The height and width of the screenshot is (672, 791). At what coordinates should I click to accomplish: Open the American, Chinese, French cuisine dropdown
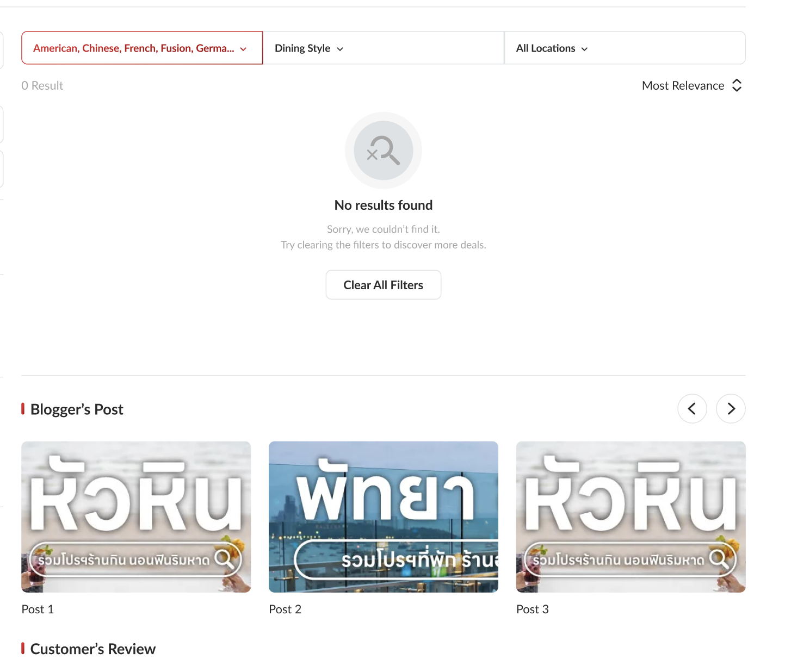coord(134,48)
